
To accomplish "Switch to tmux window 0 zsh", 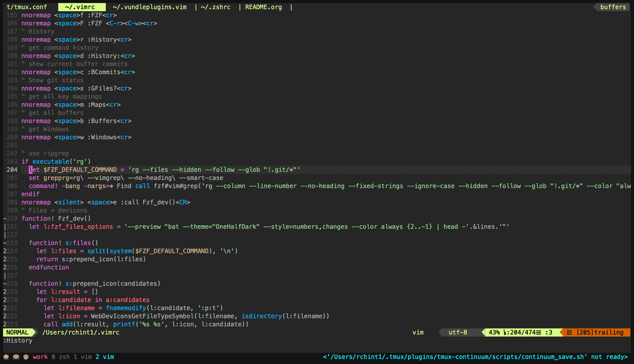I will (x=61, y=357).
